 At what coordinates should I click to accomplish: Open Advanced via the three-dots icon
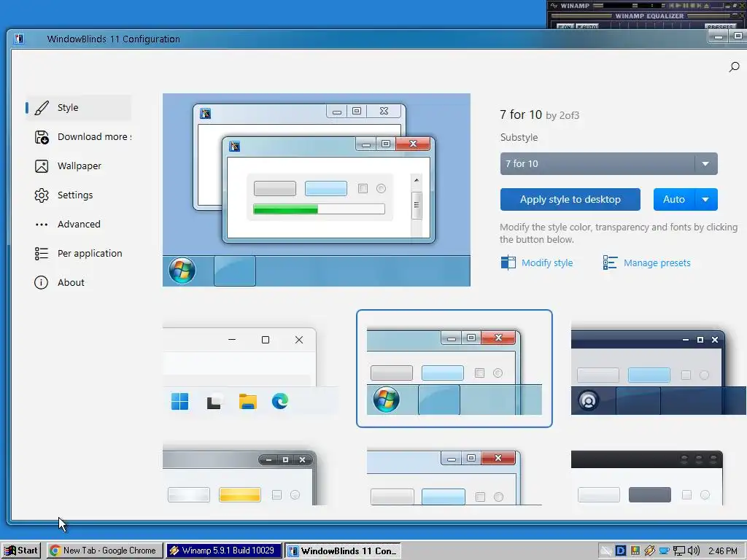coord(42,225)
